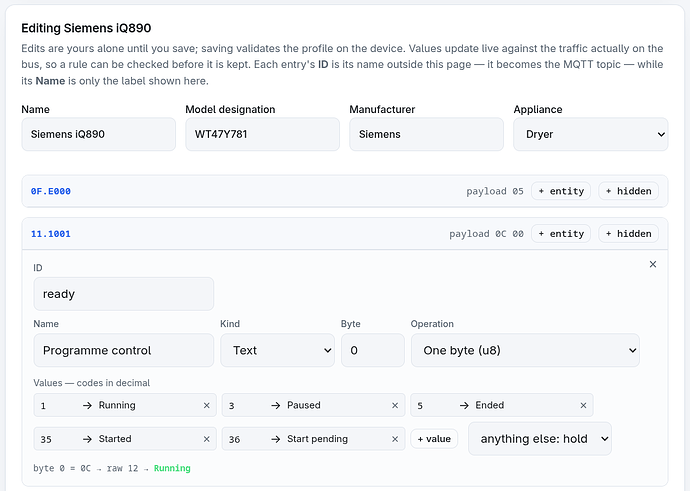Screen dimensions: 690x491
Task: Edit the Byte field containing 0
Action: point(373,350)
